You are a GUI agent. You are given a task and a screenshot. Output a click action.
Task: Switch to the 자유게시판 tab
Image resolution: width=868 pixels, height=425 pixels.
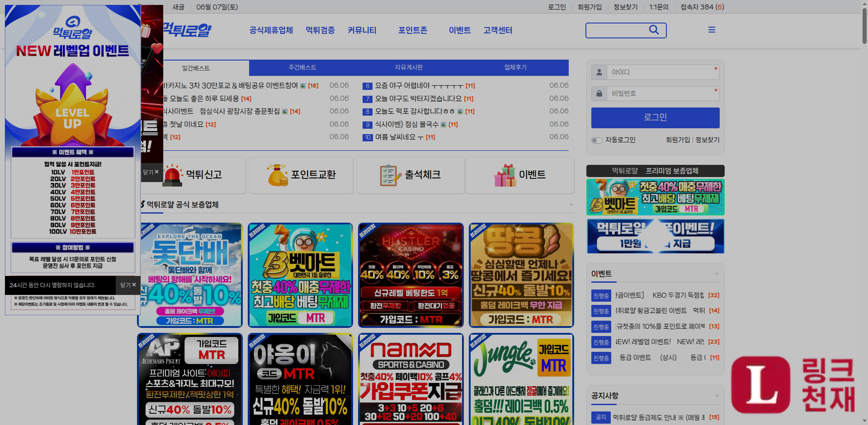[x=409, y=67]
